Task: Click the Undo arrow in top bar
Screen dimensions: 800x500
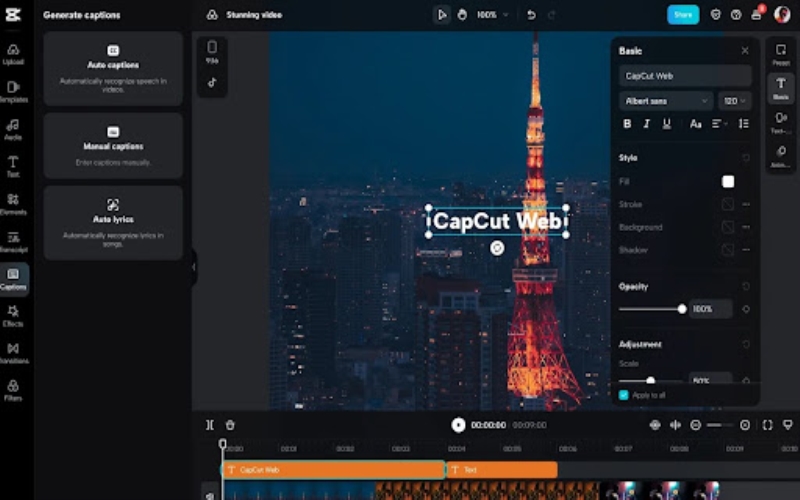Action: [531, 15]
